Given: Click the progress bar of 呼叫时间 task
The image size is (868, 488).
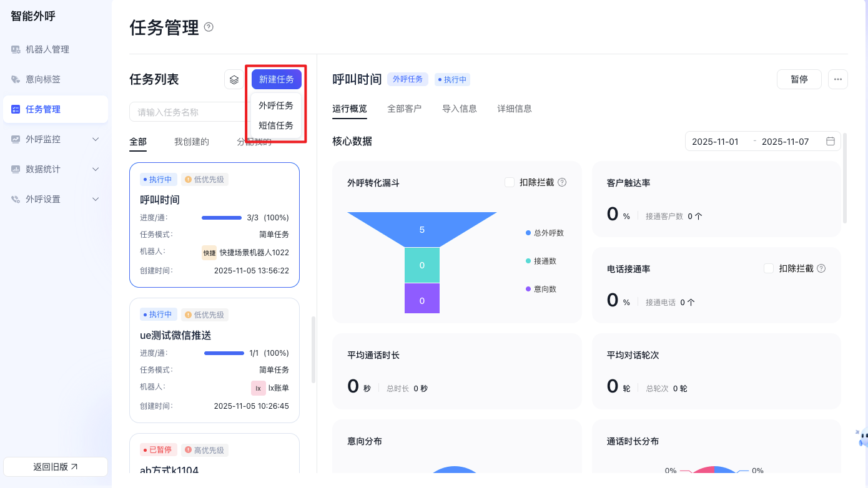Looking at the screenshot, I should point(222,218).
